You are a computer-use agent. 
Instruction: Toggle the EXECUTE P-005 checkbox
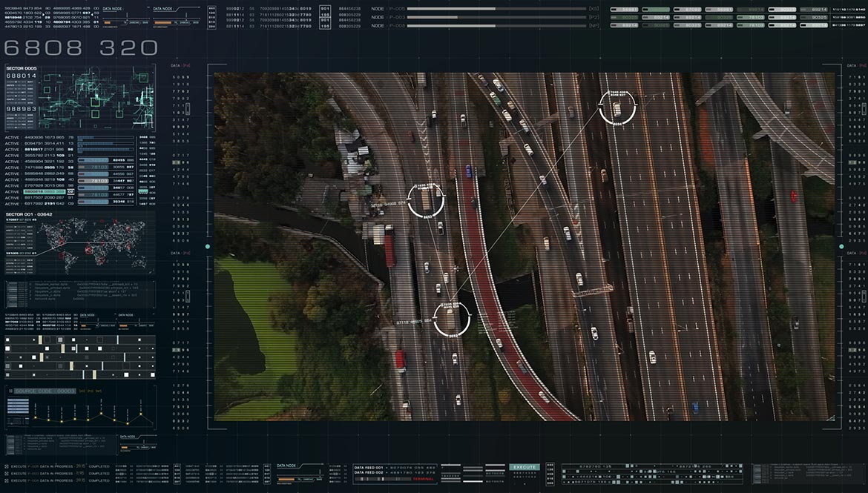click(x=7, y=466)
